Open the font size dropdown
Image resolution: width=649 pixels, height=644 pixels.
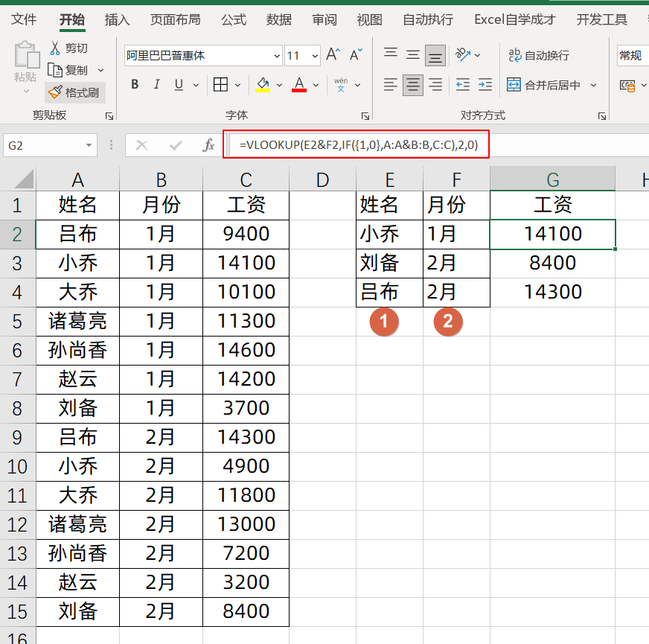click(315, 56)
